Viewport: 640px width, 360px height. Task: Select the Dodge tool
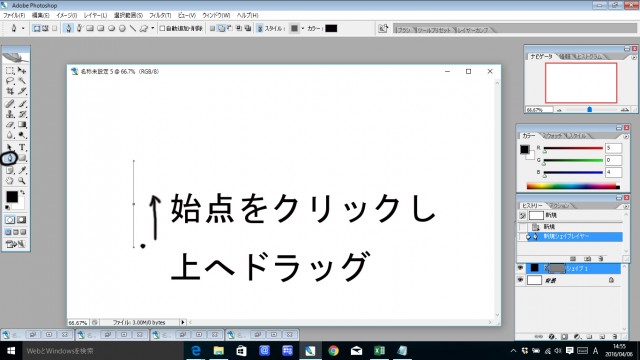point(22,135)
